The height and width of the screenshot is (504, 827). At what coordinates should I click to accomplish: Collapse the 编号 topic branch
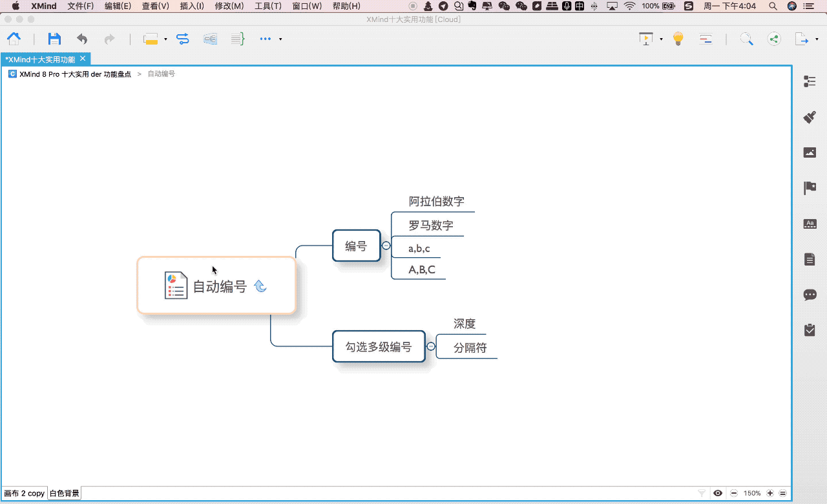tap(386, 246)
